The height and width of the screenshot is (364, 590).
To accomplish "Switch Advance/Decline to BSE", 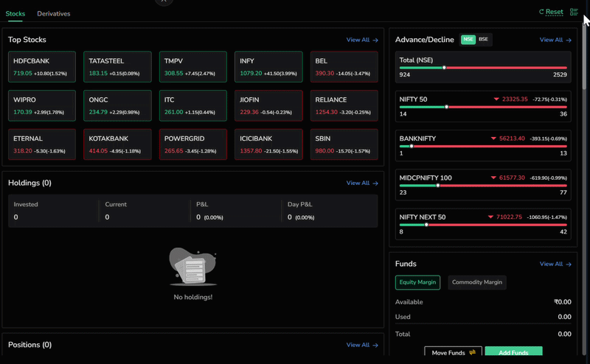I will point(484,40).
